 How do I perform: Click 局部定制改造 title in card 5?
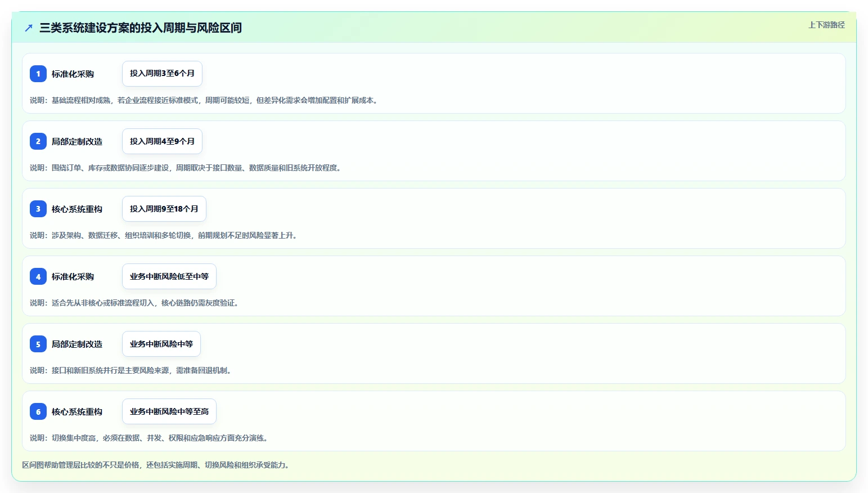pyautogui.click(x=77, y=344)
